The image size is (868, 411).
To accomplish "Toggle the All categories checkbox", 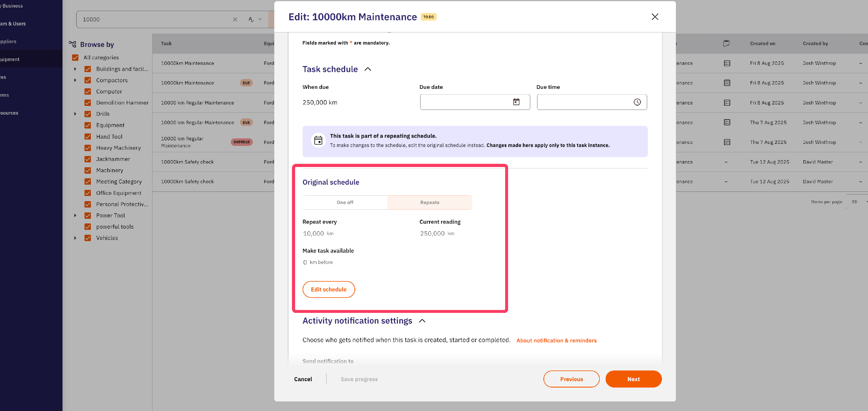I will [75, 58].
